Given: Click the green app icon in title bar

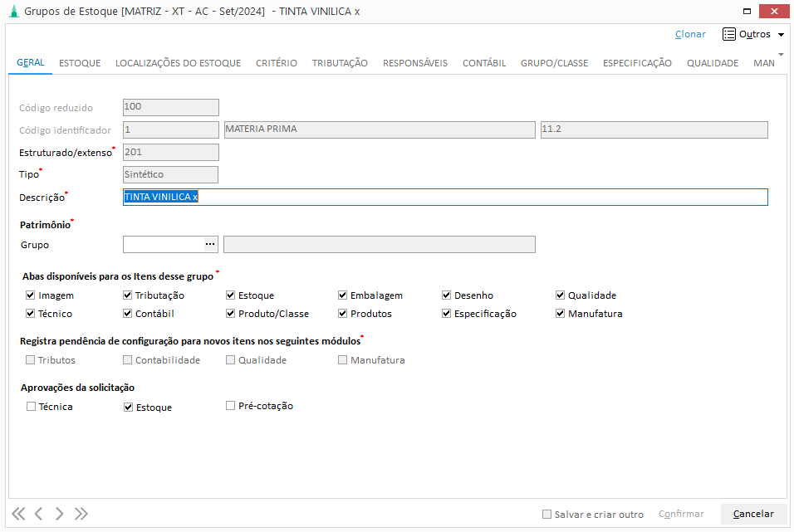Looking at the screenshot, I should pyautogui.click(x=14, y=11).
